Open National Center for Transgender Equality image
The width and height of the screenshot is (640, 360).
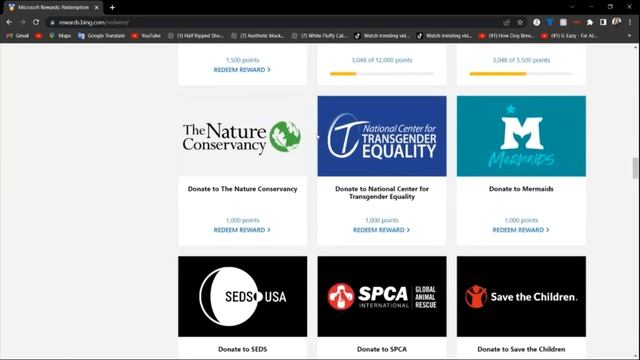click(x=382, y=136)
